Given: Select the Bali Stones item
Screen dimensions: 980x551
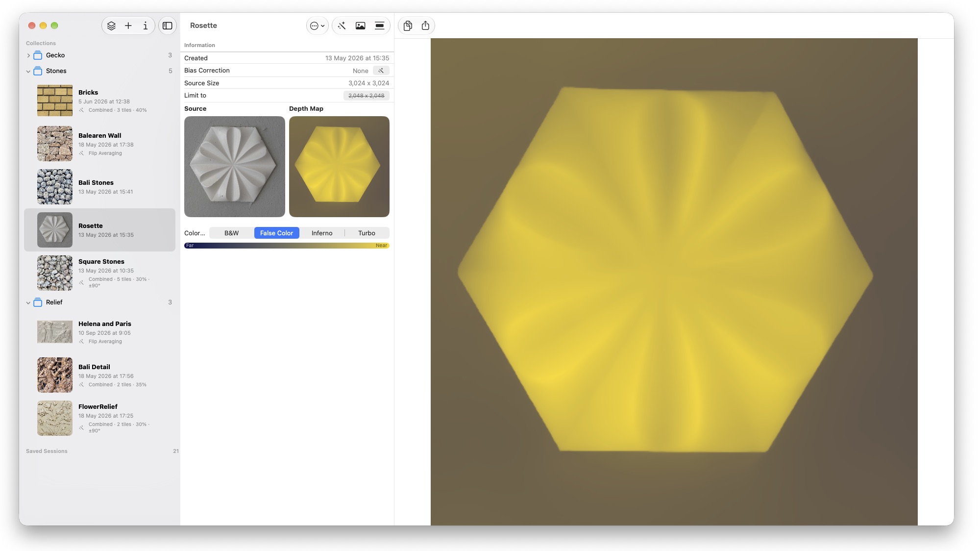Looking at the screenshot, I should click(x=99, y=187).
